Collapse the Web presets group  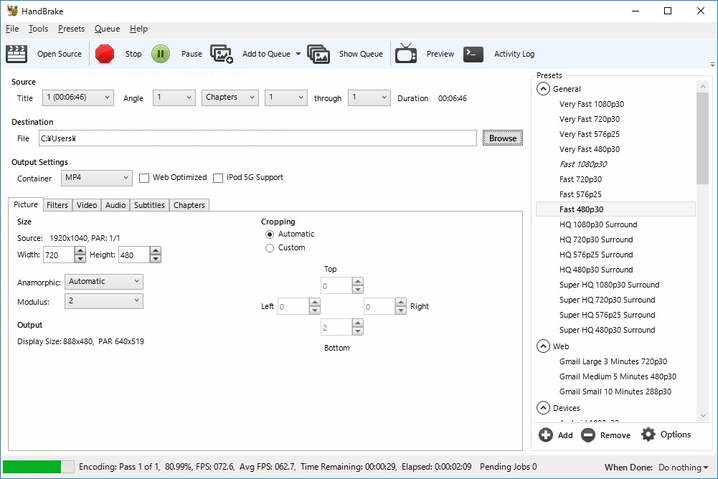pyautogui.click(x=543, y=346)
